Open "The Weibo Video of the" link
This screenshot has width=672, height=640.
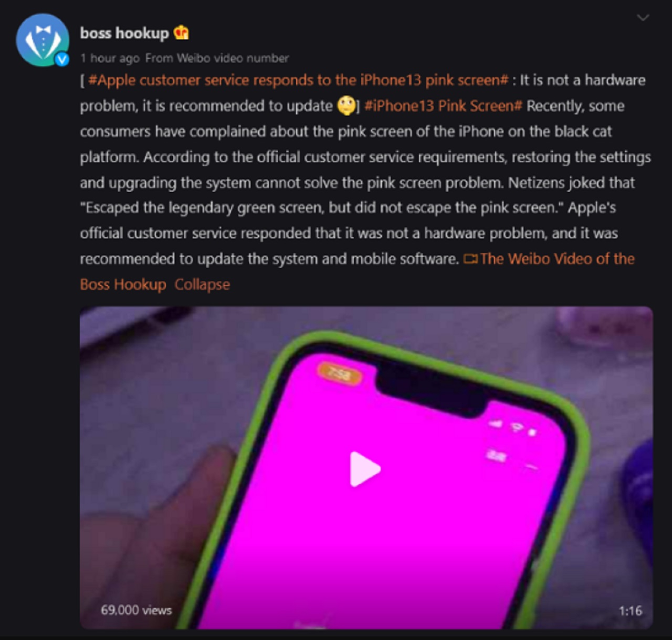(557, 259)
